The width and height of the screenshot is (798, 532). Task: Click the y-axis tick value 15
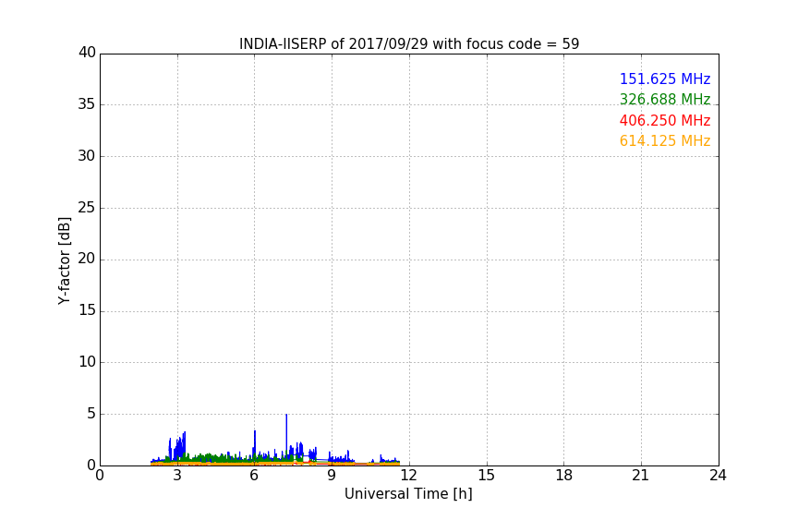(x=87, y=310)
